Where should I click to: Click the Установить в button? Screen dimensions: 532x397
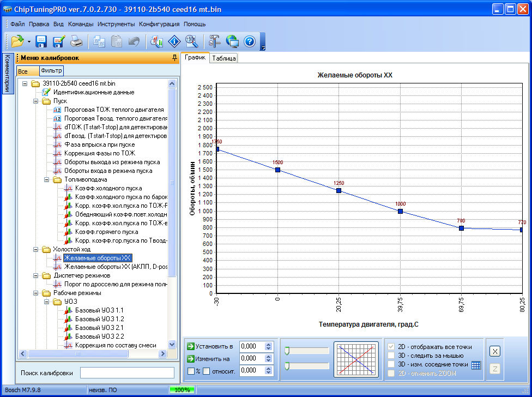point(210,346)
